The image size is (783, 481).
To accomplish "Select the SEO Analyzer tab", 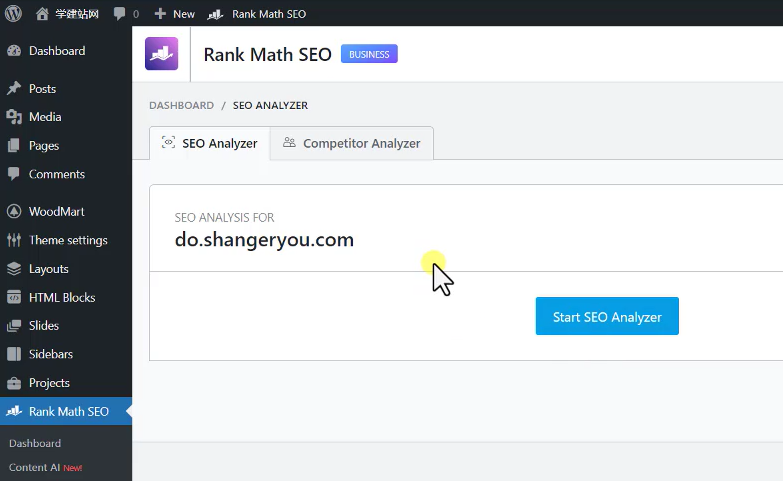I will [x=209, y=143].
